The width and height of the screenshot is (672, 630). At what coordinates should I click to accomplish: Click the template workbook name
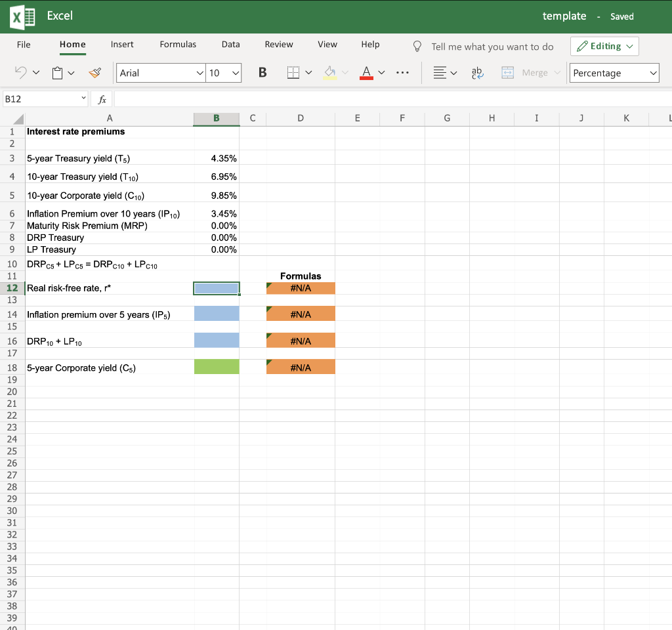(564, 16)
